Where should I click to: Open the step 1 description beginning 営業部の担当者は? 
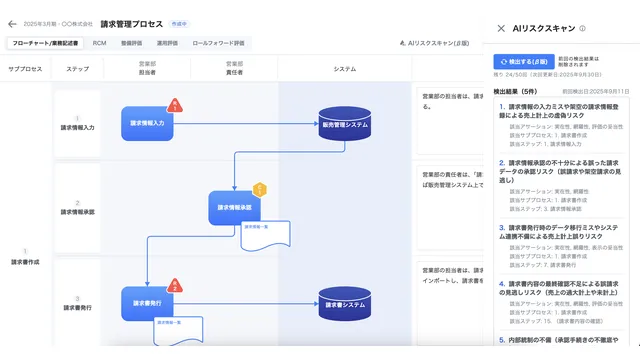click(x=450, y=121)
